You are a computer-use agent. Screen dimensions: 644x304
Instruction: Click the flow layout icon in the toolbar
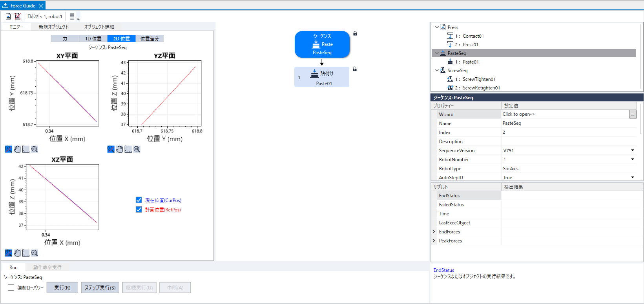tap(72, 16)
